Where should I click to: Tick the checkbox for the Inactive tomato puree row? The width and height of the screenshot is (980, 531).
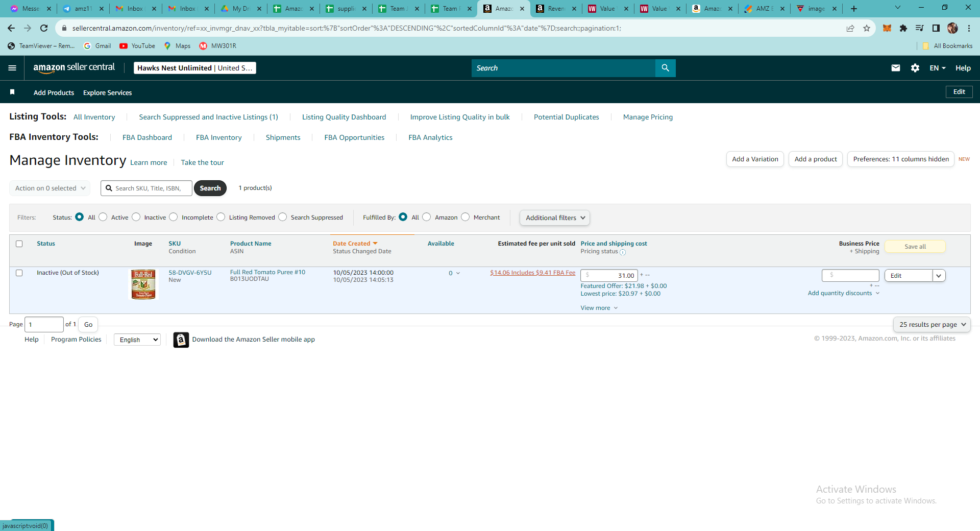19,273
